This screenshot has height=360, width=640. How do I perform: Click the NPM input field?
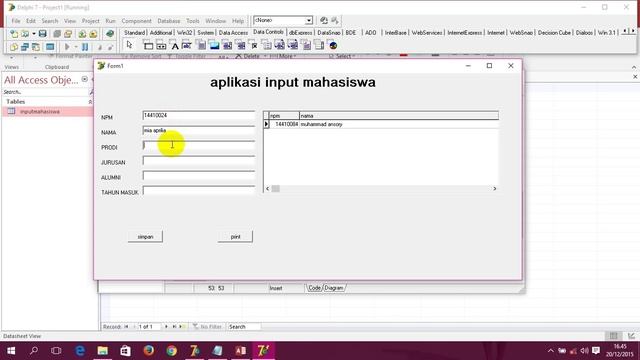[x=199, y=116]
